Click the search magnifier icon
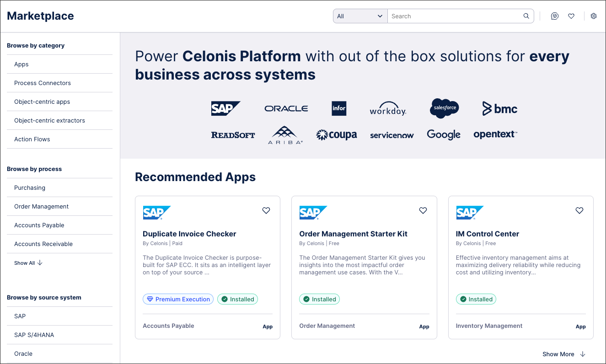The width and height of the screenshot is (606, 364). 526,16
